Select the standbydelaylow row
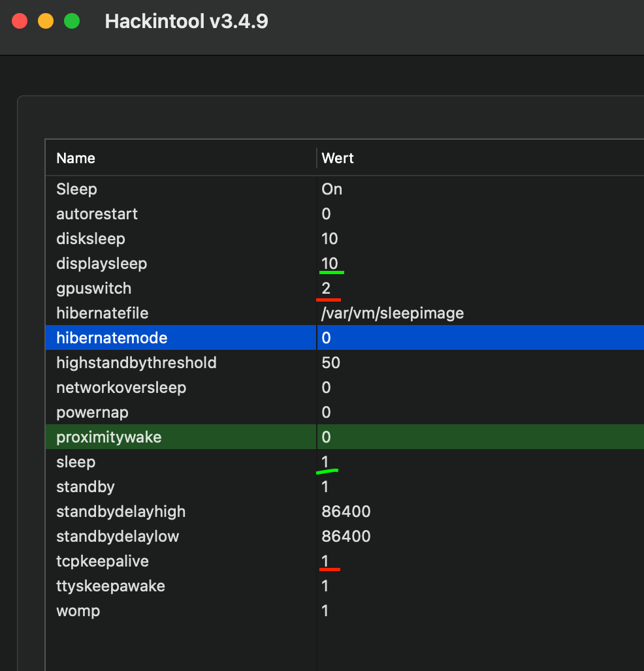Screen dimensions: 644x671 click(x=345, y=537)
